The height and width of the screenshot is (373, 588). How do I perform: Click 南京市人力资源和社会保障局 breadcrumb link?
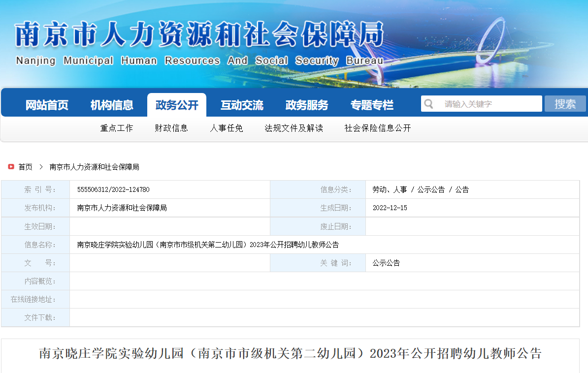(x=95, y=167)
